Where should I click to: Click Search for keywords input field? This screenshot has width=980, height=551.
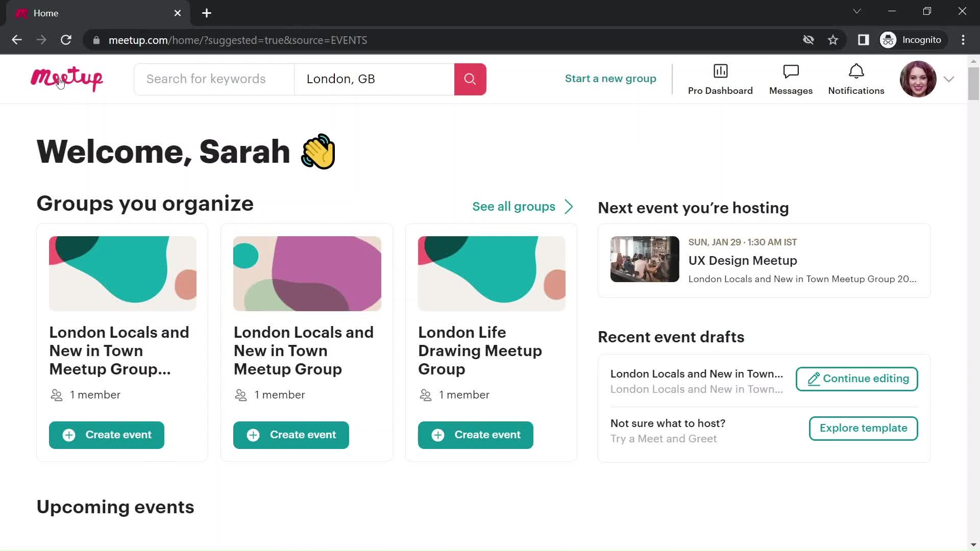coord(214,79)
